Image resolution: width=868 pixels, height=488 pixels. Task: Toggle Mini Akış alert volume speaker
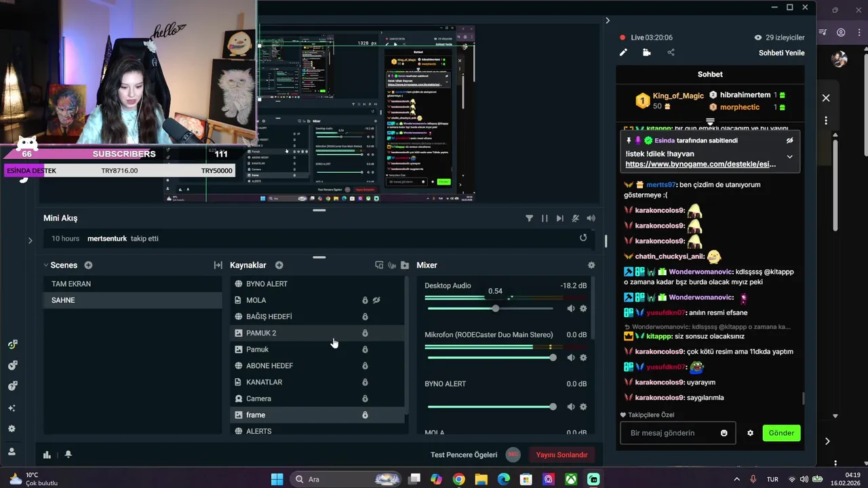tap(591, 218)
